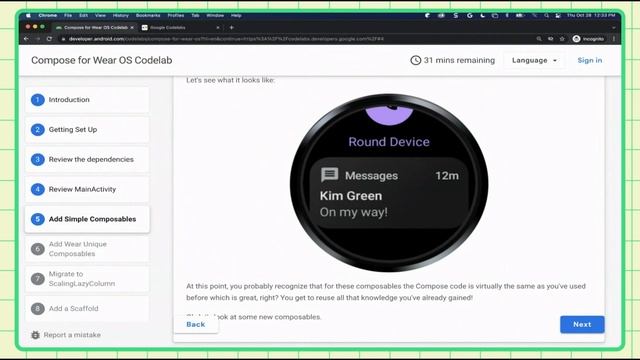Open the Profiles menu
Screen dimensions: 640x360
click(x=176, y=16)
